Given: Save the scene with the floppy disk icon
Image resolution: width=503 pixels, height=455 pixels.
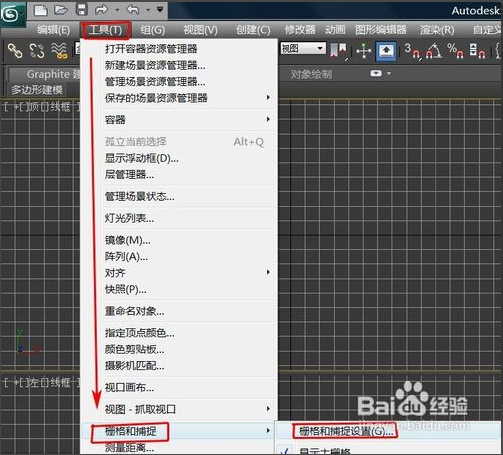Looking at the screenshot, I should [x=82, y=10].
